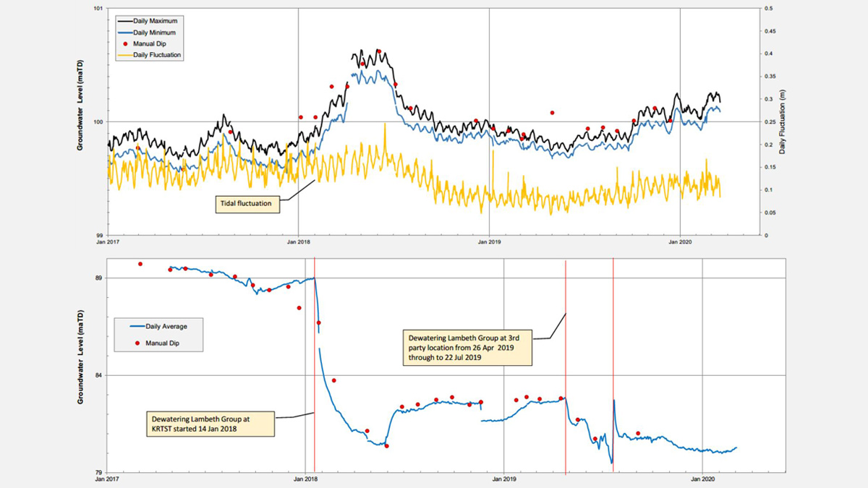Click the 0.5 tick on the right axis
Image resolution: width=868 pixels, height=488 pixels.
coord(768,9)
